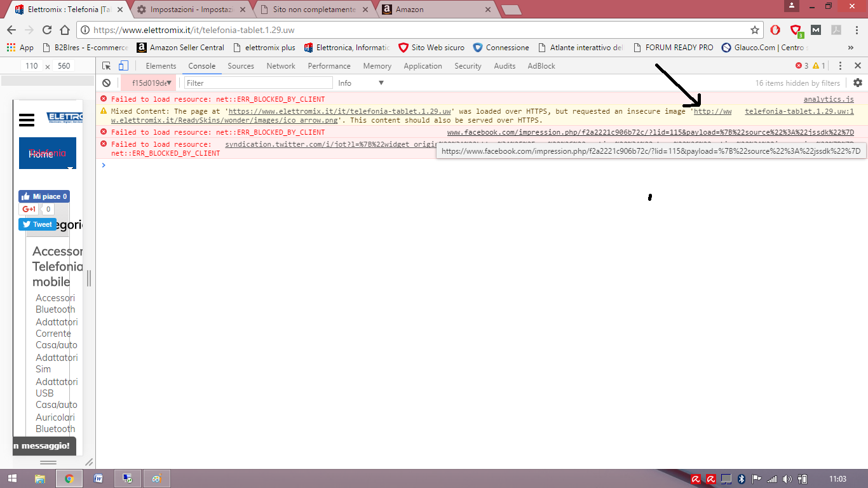The width and height of the screenshot is (868, 488).
Task: Open the Sito Web sicuro bookmark
Action: pyautogui.click(x=431, y=48)
